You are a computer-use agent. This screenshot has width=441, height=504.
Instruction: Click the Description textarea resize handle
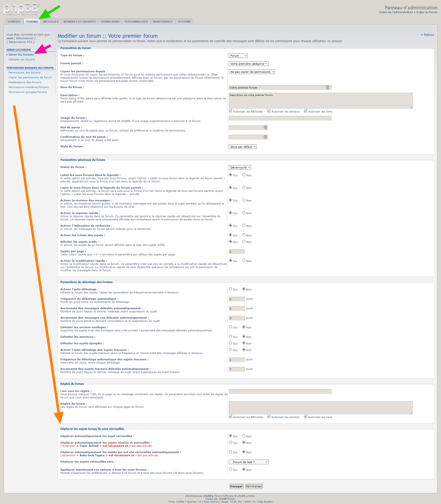tap(412, 107)
